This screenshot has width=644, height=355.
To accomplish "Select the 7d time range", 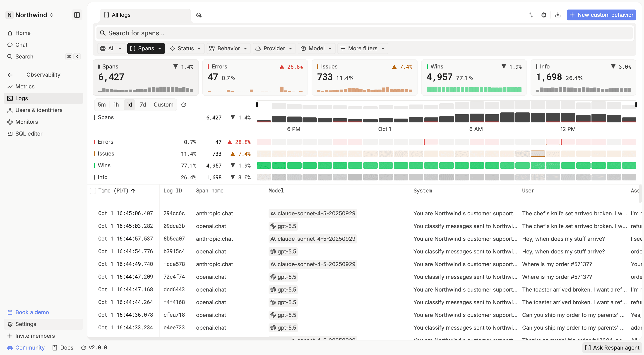I will (143, 105).
